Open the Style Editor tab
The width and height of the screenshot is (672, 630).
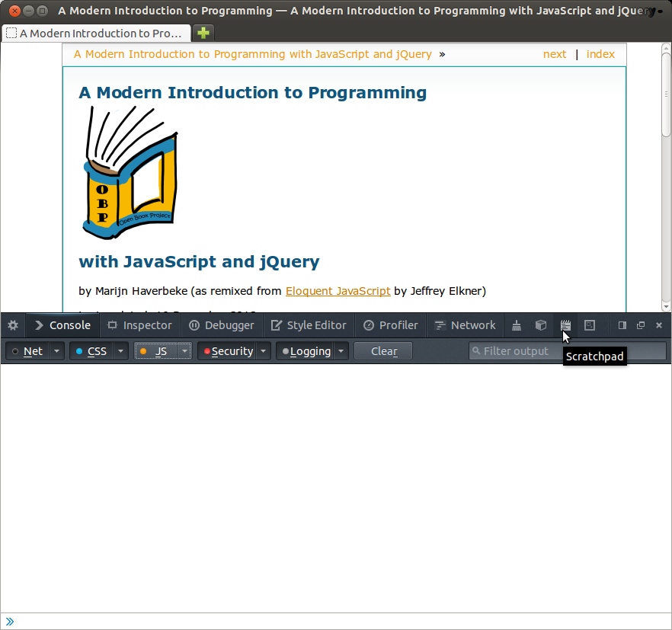[309, 326]
